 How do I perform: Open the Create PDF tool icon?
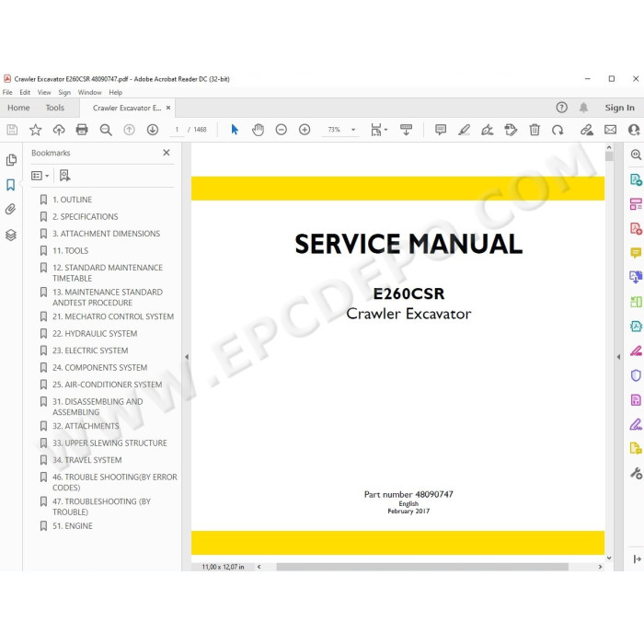click(x=636, y=228)
